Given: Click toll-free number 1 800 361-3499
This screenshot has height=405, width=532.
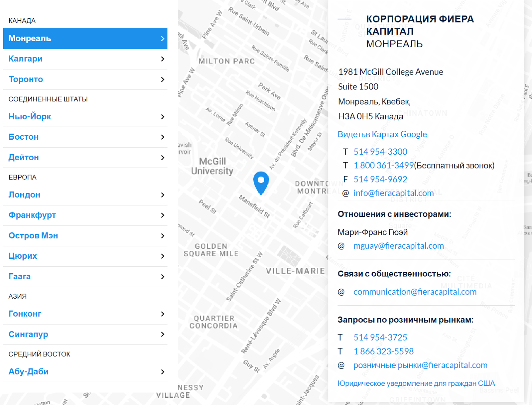Looking at the screenshot, I should [x=383, y=166].
